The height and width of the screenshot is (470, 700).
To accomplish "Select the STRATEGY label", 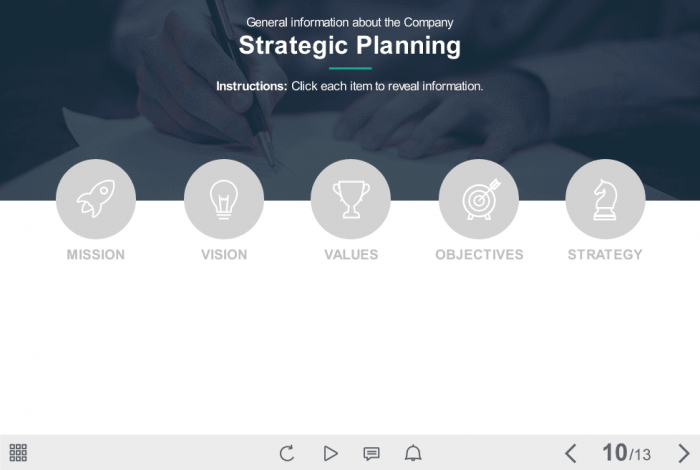I will [605, 255].
